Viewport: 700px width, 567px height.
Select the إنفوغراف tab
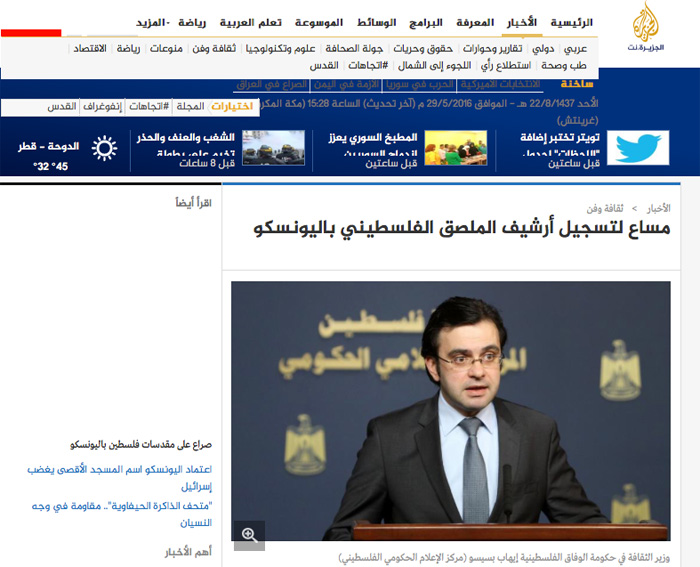(x=102, y=107)
